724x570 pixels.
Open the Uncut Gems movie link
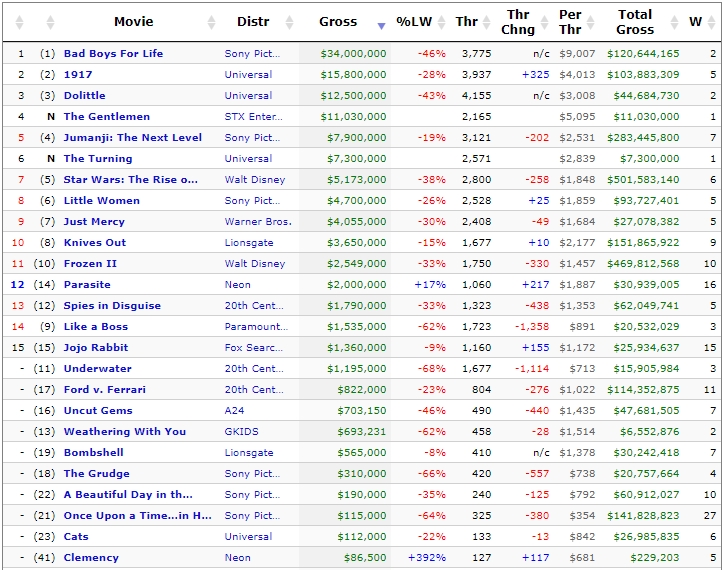pyautogui.click(x=98, y=411)
